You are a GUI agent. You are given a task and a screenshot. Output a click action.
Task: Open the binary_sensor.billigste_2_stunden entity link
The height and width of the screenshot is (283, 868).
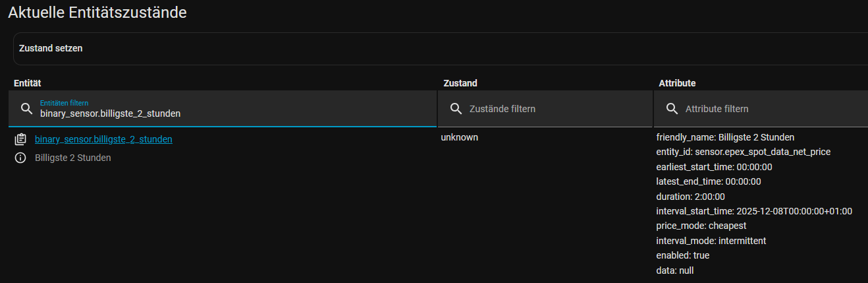point(103,139)
